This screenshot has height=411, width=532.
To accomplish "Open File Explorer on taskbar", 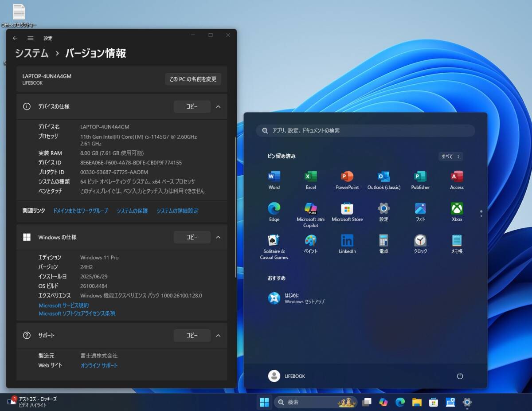I will coord(417,402).
